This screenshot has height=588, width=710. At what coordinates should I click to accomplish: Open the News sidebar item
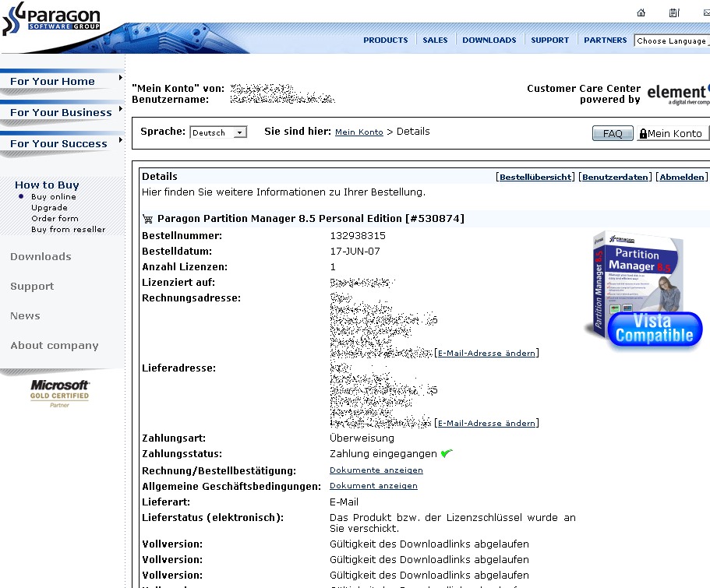[26, 316]
